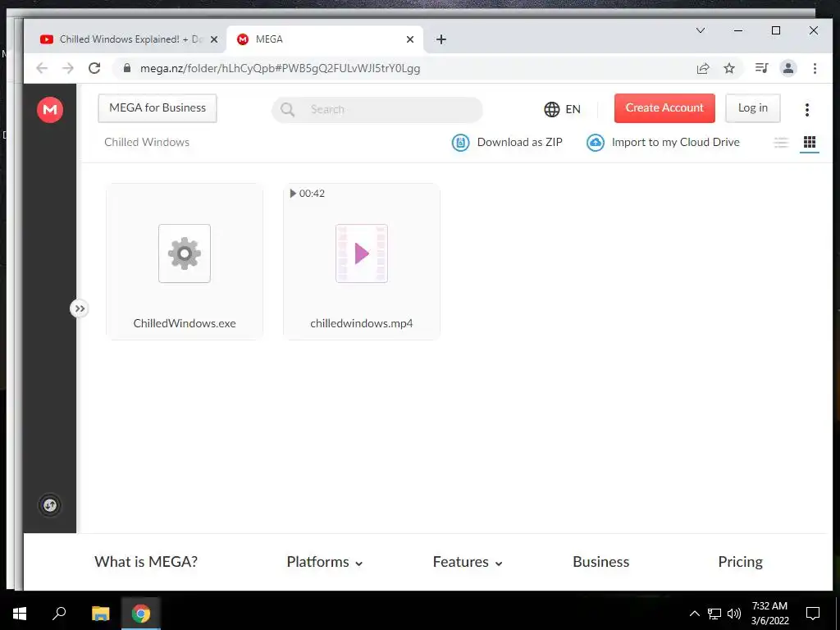Open Chrome's media control icon
This screenshot has width=840, height=630.
pos(762,68)
